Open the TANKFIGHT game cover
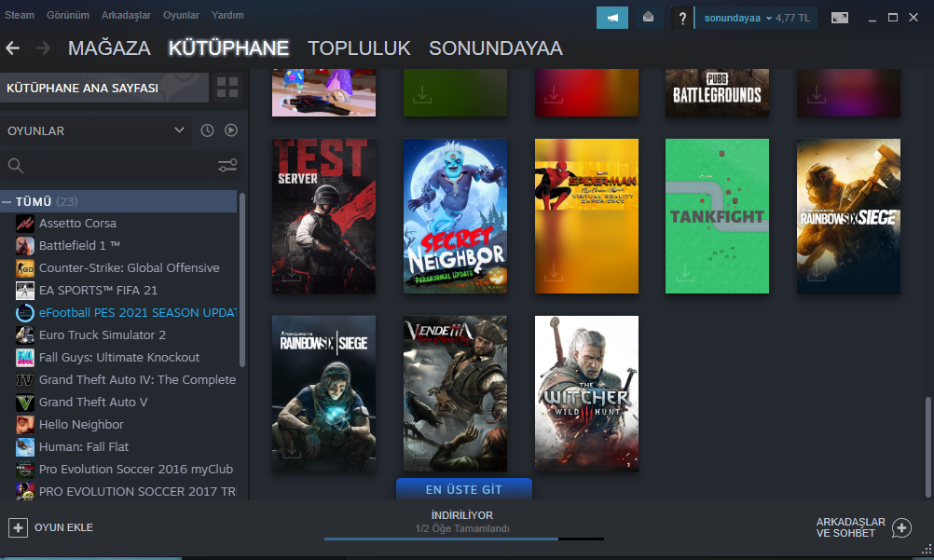934x560 pixels. coord(717,216)
